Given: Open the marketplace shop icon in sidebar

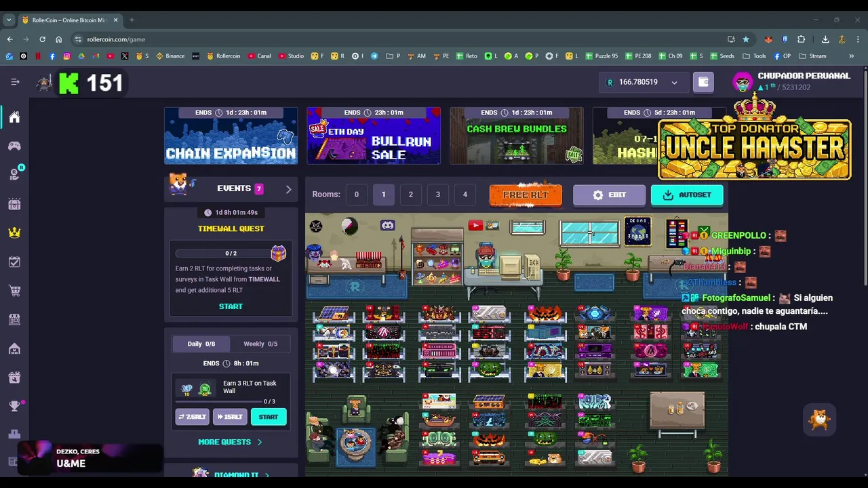Looking at the screenshot, I should 14,320.
